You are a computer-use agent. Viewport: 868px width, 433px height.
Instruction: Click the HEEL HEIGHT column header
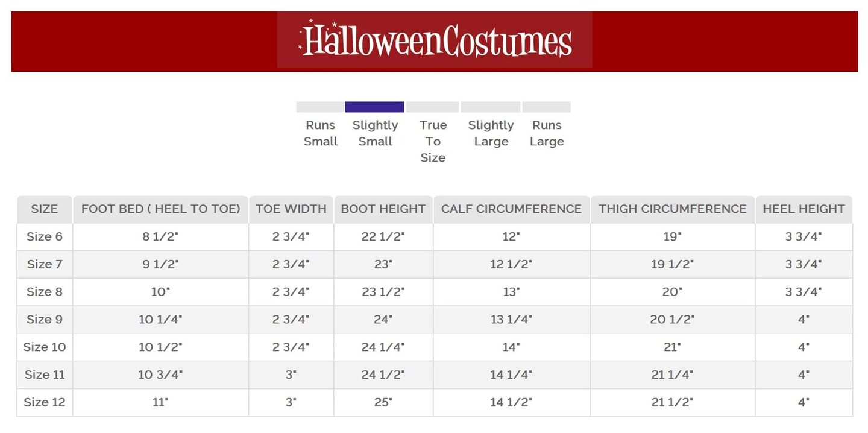pos(804,209)
